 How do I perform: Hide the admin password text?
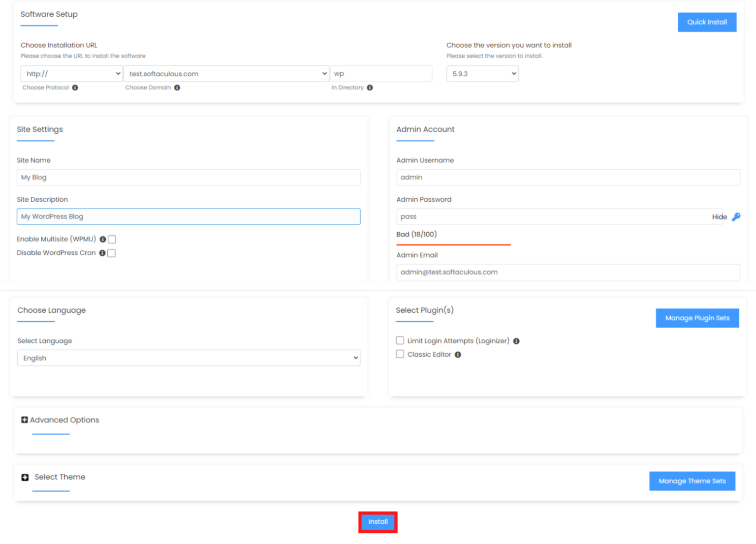point(719,216)
